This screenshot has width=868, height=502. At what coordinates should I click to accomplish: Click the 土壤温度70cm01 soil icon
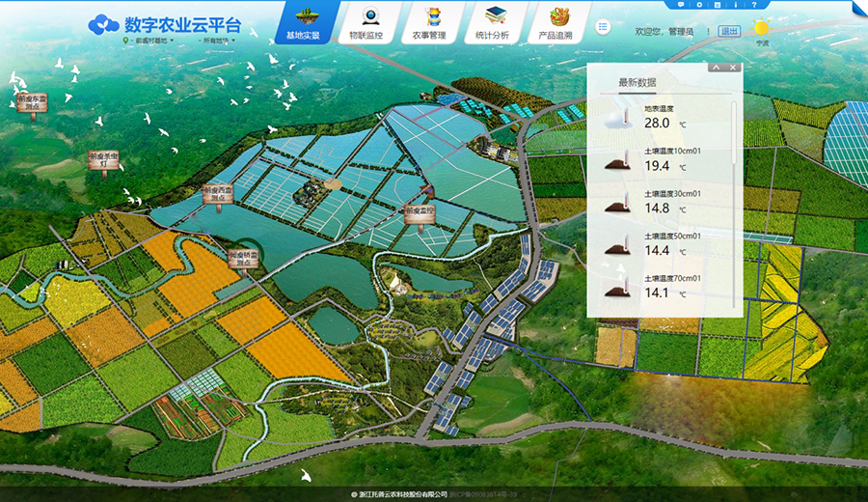(618, 288)
